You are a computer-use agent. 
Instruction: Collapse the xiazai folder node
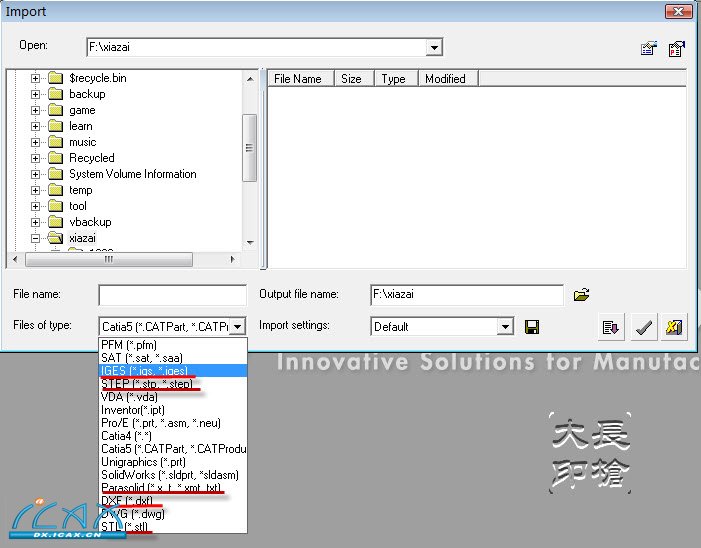click(35, 238)
